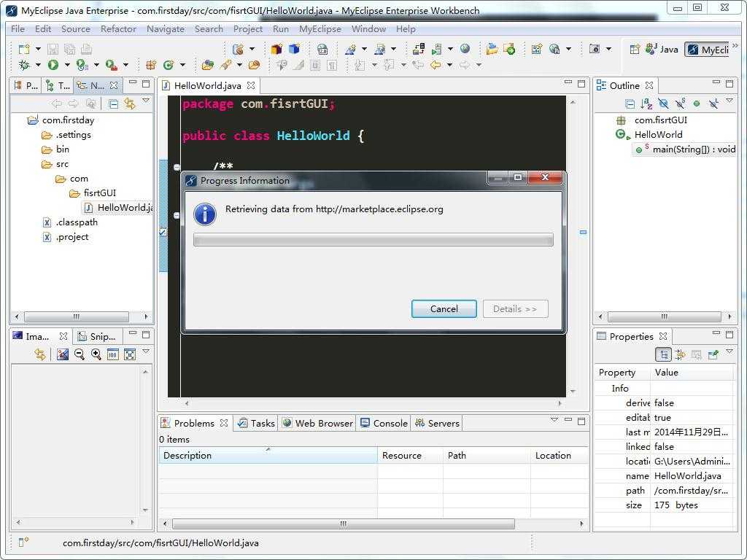Viewport: 747px width, 560px height.
Task: Click Collapse All in Outline panel
Action: (630, 104)
